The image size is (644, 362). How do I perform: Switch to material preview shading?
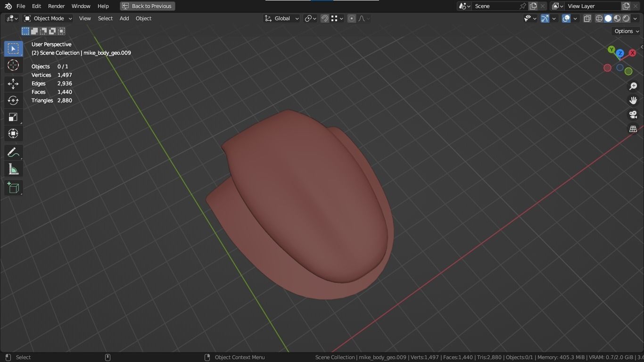point(617,18)
